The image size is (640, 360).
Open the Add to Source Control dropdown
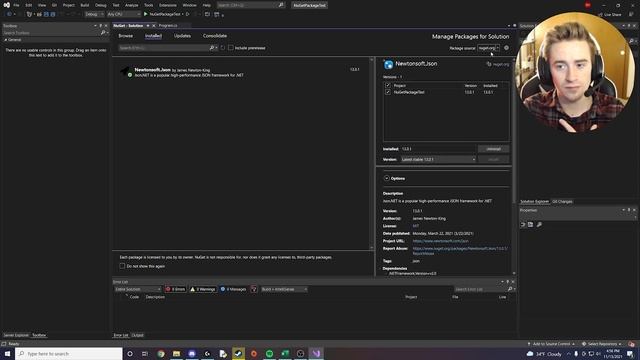click(x=551, y=344)
